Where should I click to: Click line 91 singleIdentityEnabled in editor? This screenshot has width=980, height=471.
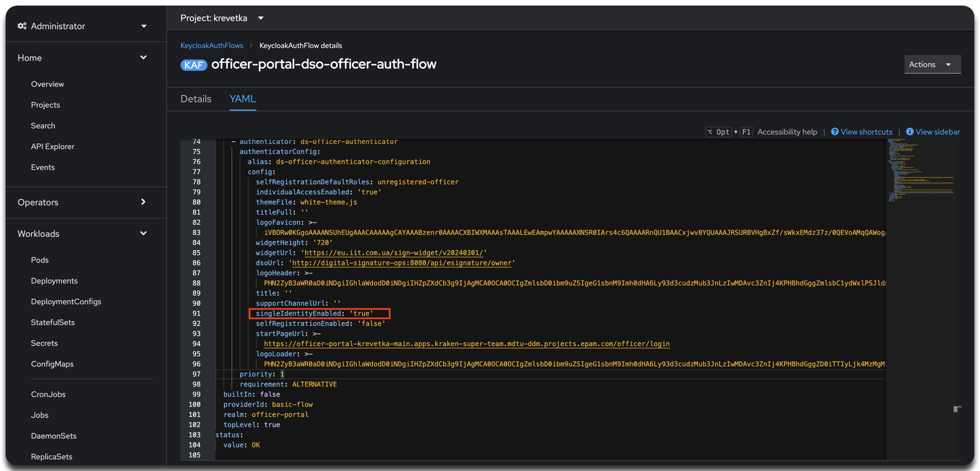[x=319, y=313]
